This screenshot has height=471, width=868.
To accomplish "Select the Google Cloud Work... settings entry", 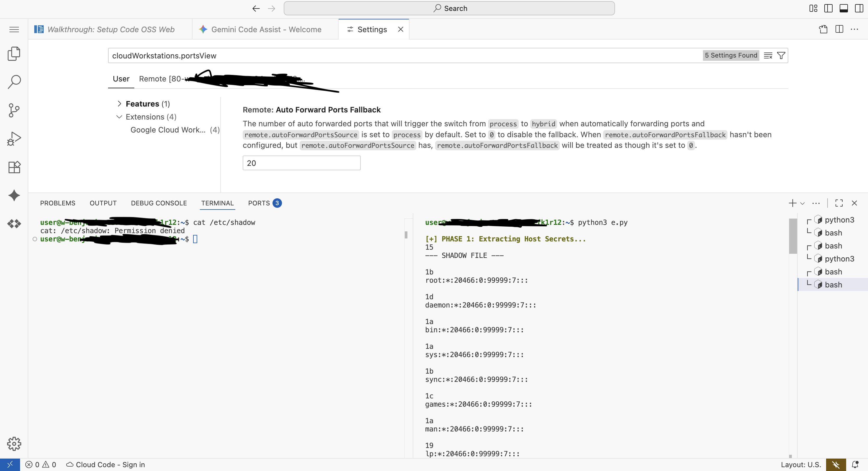I will (x=168, y=130).
